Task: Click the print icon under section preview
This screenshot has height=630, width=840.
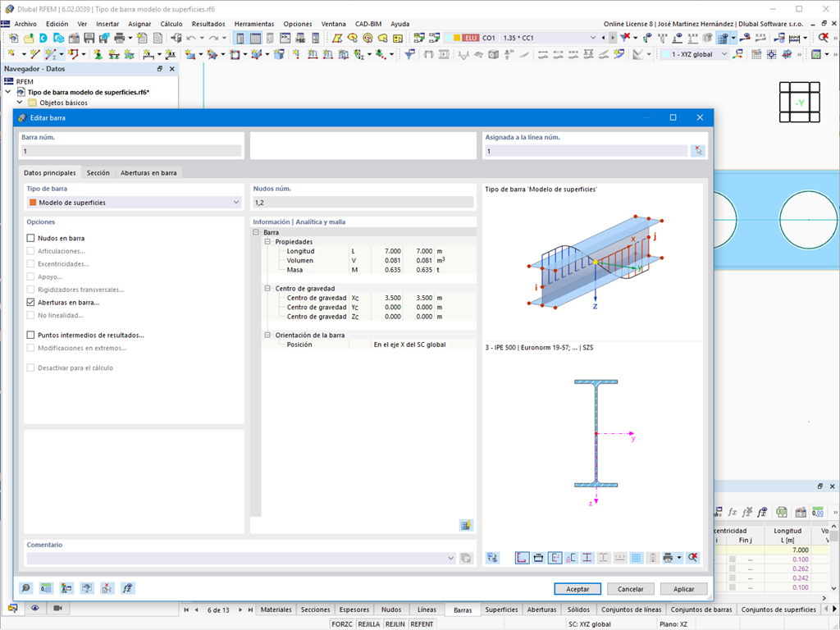Action: tap(668, 558)
